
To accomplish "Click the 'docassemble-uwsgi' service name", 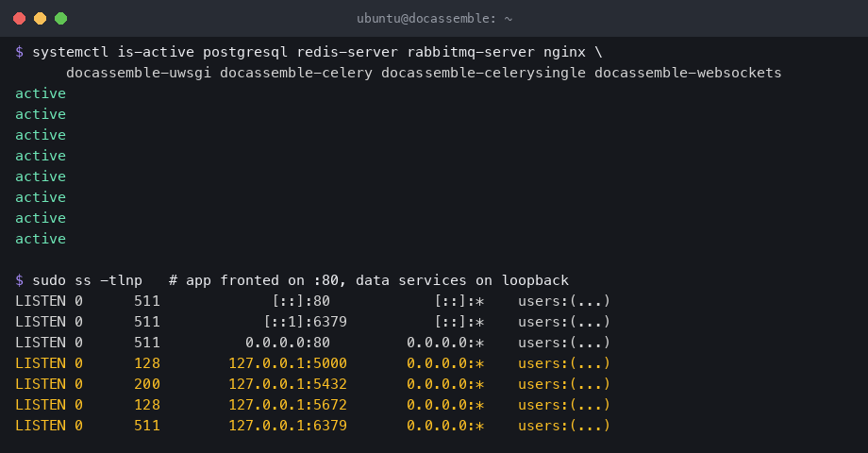I will click(139, 73).
